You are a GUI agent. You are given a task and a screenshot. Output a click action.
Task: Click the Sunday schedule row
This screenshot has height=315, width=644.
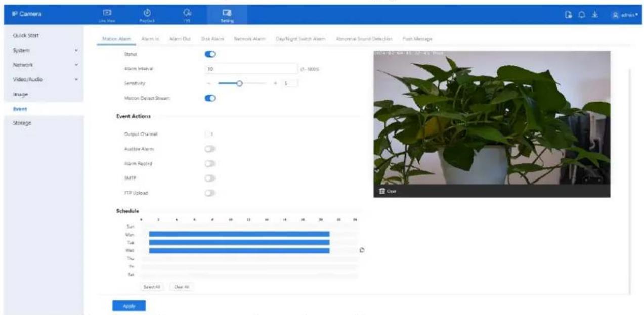(249, 226)
